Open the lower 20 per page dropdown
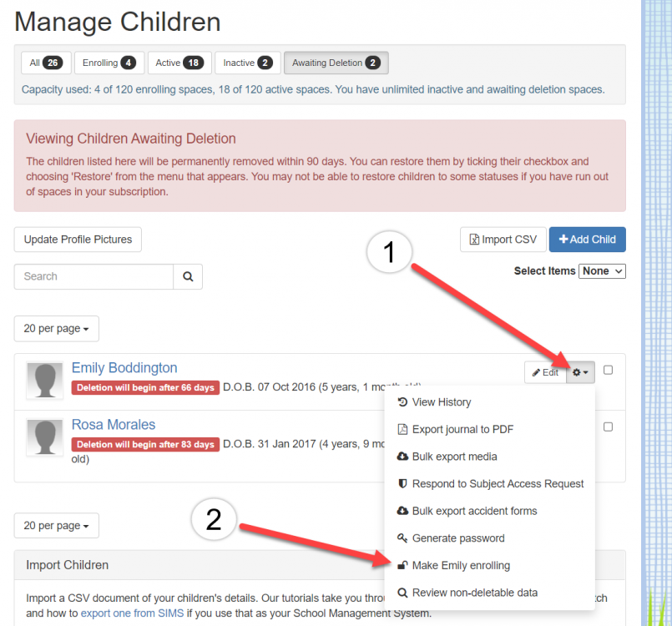Image resolution: width=672 pixels, height=626 pixels. 56,525
